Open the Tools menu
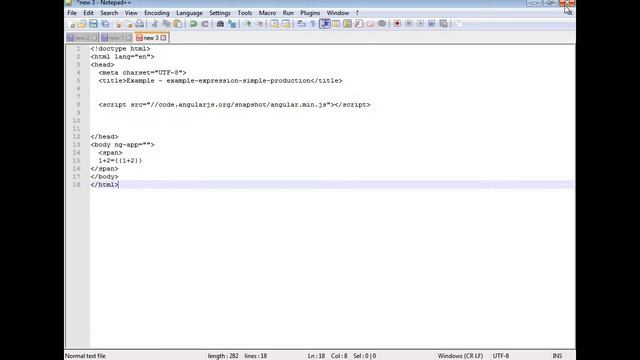Screen dimensions: 640x360 point(245,13)
